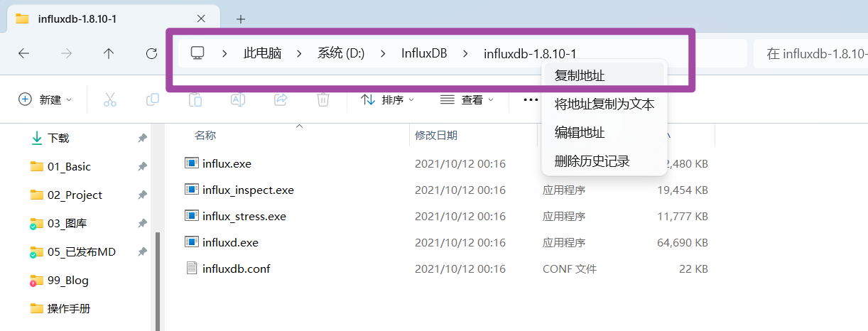Click 19,454 KB size cell
Image resolution: width=868 pixels, height=331 pixels.
(x=683, y=190)
